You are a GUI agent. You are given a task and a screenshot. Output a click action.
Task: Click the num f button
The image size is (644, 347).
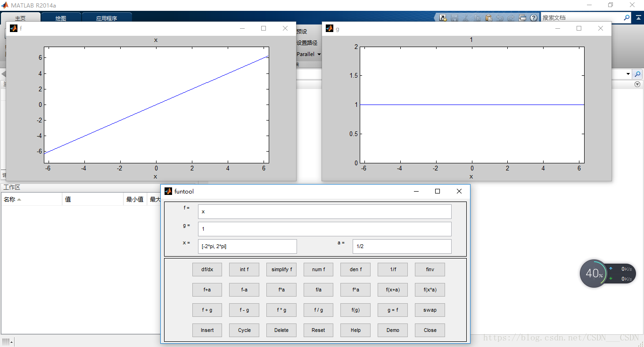point(319,270)
